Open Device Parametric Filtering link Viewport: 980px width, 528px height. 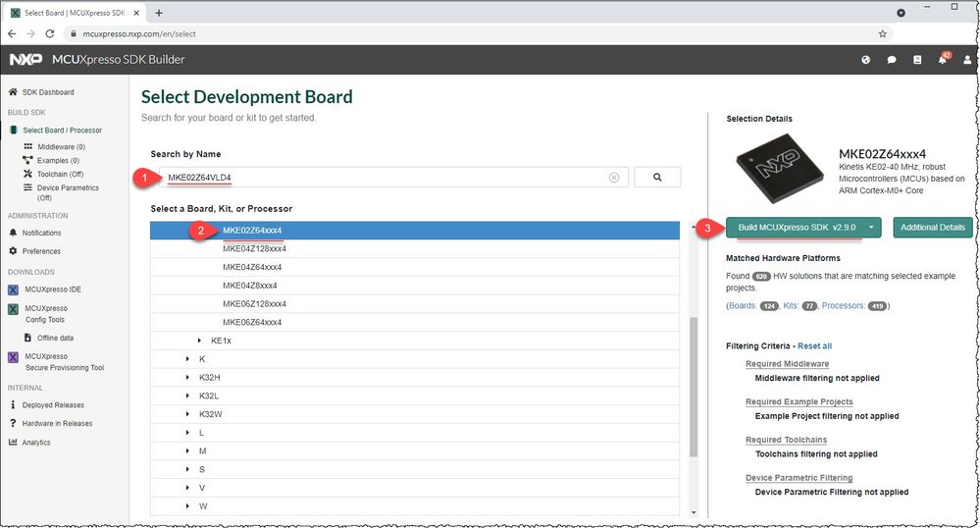tap(799, 478)
